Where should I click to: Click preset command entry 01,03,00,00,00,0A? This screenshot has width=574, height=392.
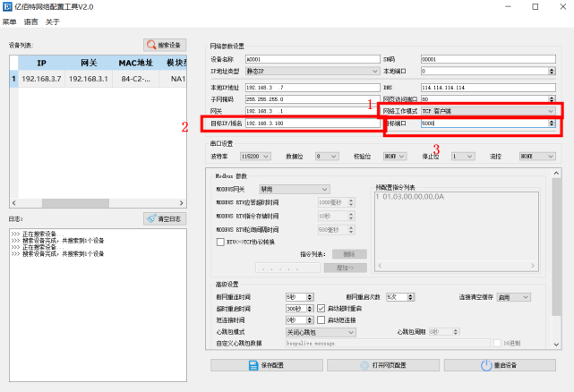point(410,197)
